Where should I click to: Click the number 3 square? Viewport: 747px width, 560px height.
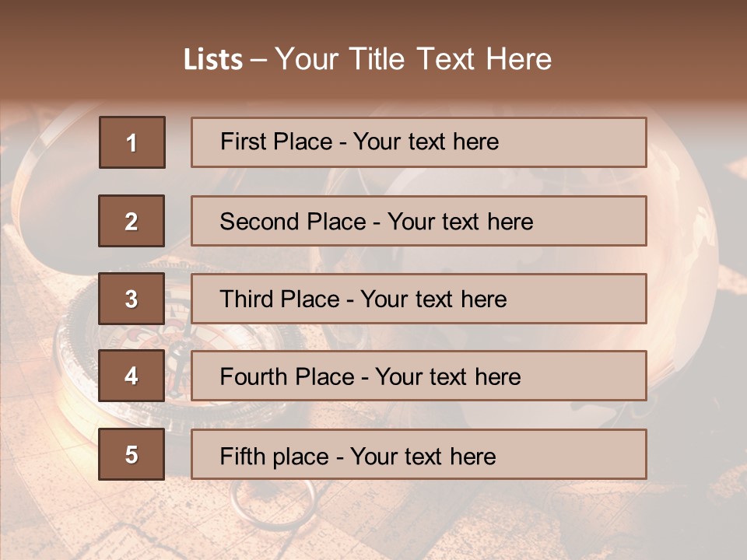tap(132, 299)
